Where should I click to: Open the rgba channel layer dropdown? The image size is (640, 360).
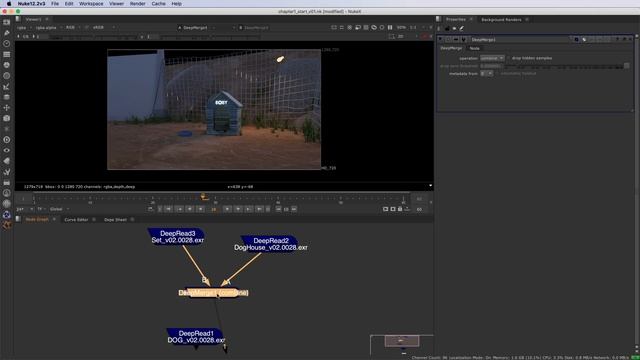[24, 27]
